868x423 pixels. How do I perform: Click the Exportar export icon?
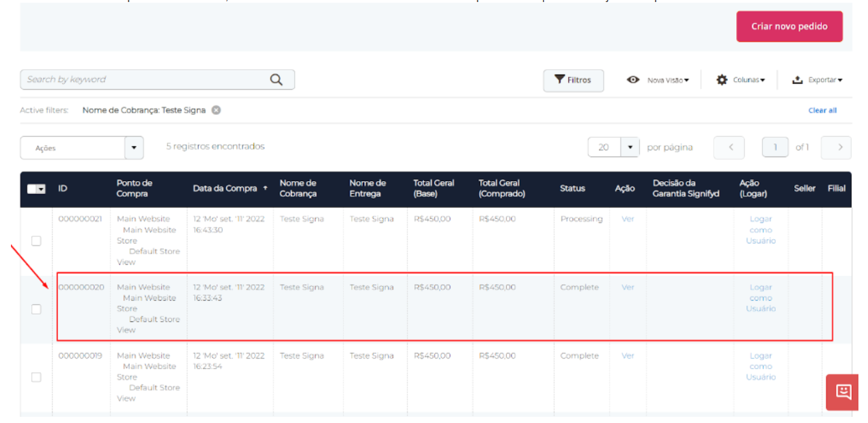coord(797,80)
